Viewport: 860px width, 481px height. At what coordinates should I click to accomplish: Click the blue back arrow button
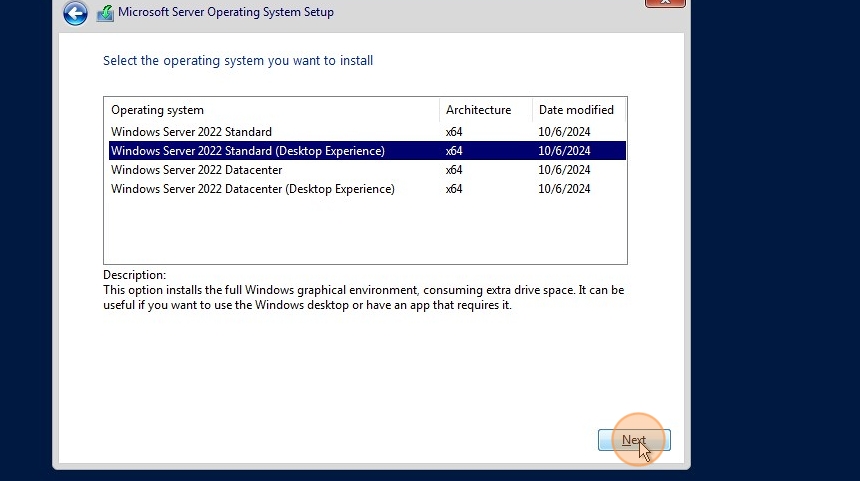[75, 13]
